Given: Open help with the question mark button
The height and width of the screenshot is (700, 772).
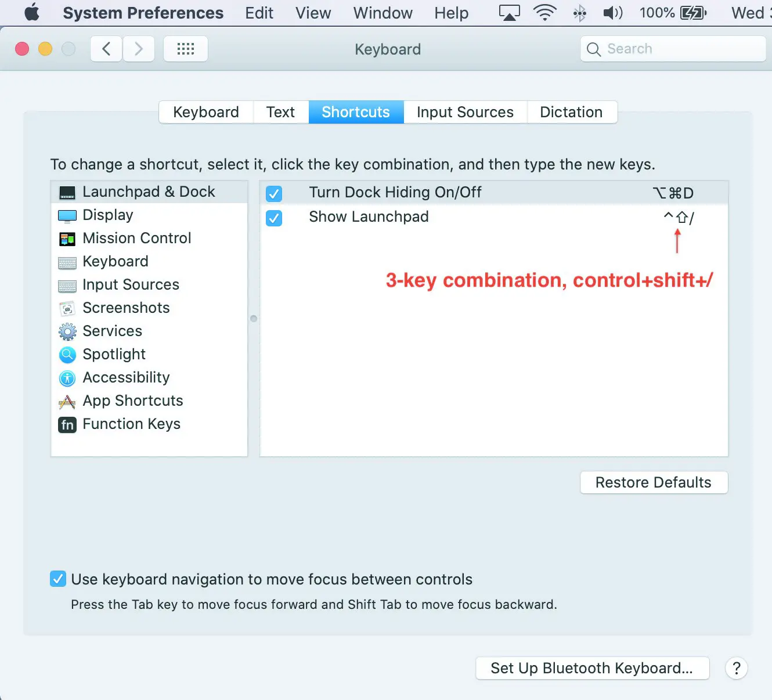Looking at the screenshot, I should tap(737, 668).
